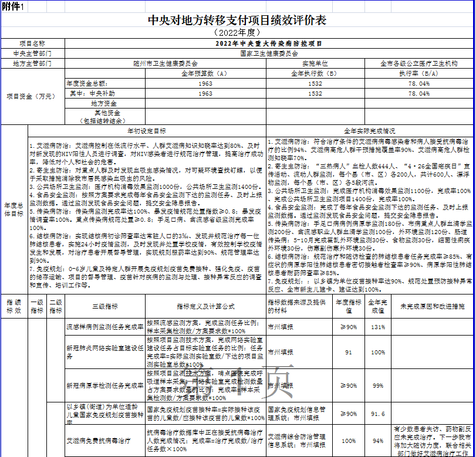
Task: Click the 全年执行数(B) header cell
Action: pyautogui.click(x=315, y=73)
